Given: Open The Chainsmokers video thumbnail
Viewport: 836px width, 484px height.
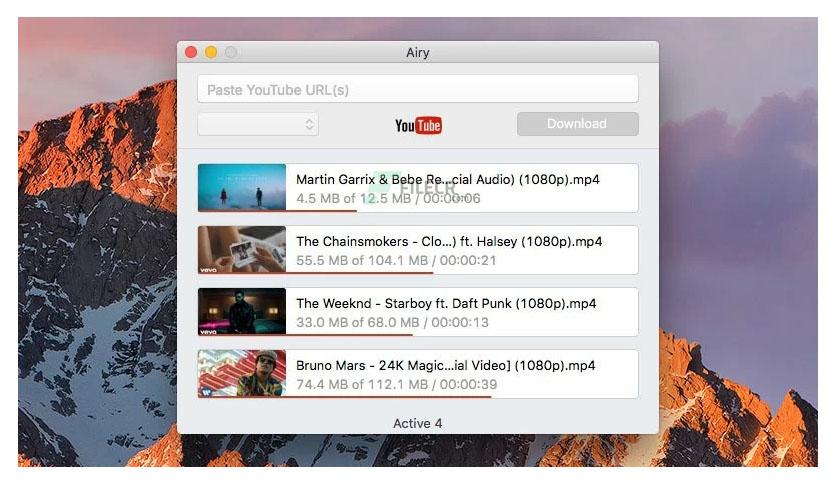Looking at the screenshot, I should click(x=242, y=249).
